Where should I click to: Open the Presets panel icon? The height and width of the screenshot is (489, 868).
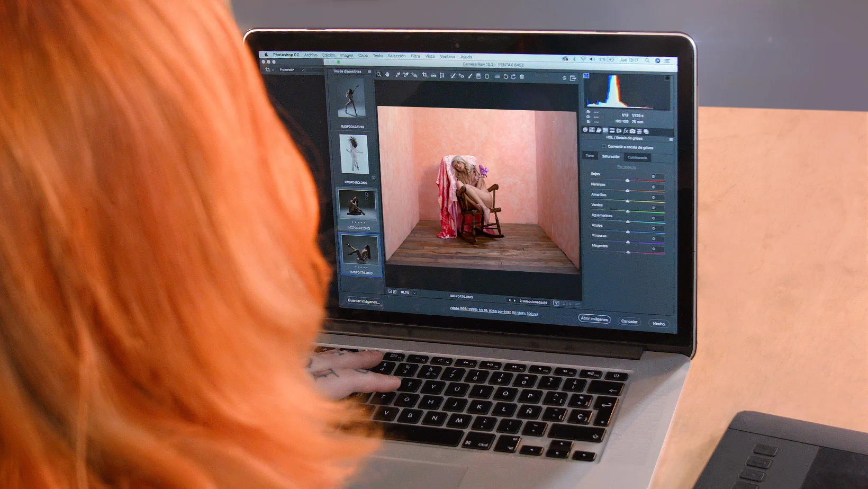point(639,131)
